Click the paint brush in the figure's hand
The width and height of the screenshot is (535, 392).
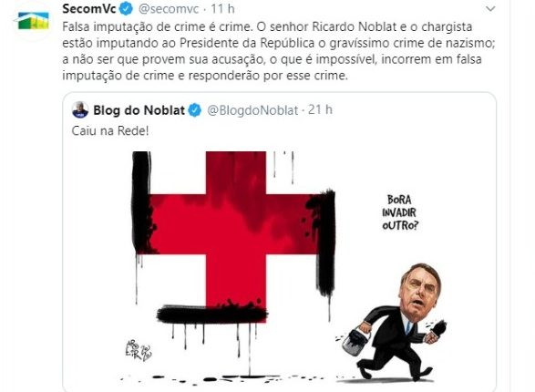coord(437,330)
